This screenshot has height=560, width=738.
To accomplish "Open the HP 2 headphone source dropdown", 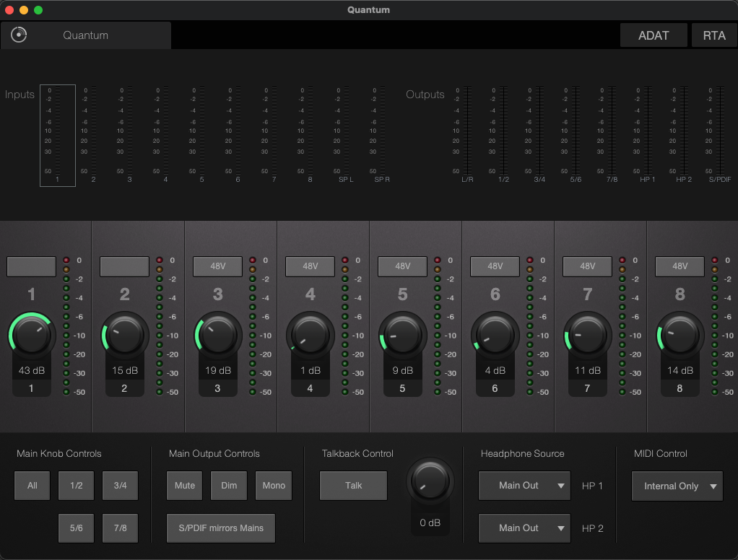I will [524, 528].
